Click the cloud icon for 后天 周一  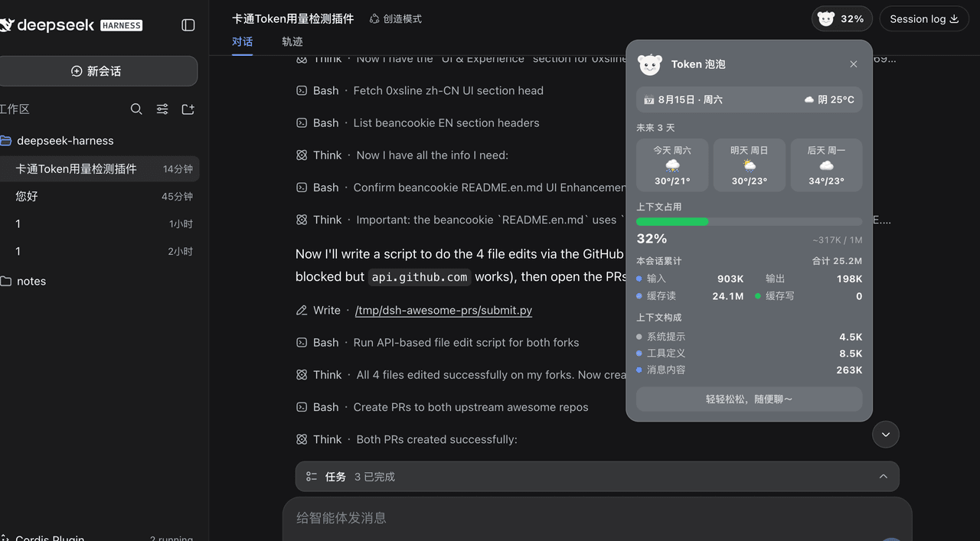pos(826,165)
